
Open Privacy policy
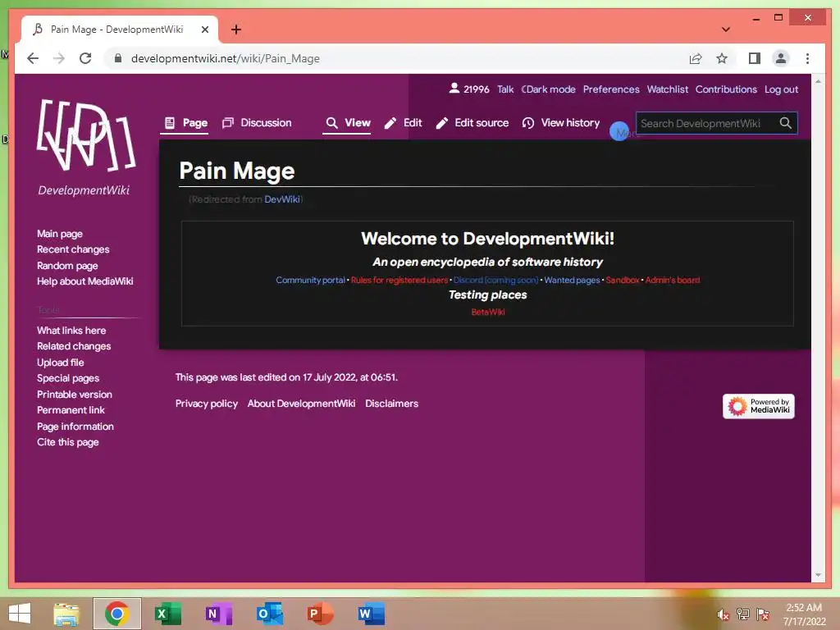pyautogui.click(x=206, y=404)
